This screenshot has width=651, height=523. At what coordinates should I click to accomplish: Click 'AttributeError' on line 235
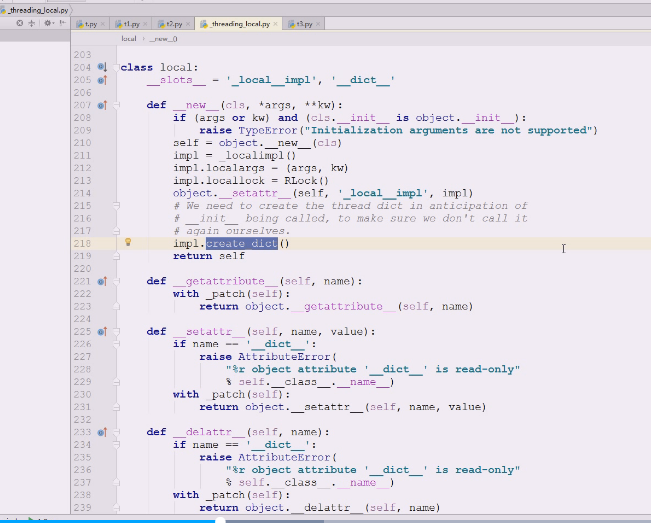[x=284, y=457]
